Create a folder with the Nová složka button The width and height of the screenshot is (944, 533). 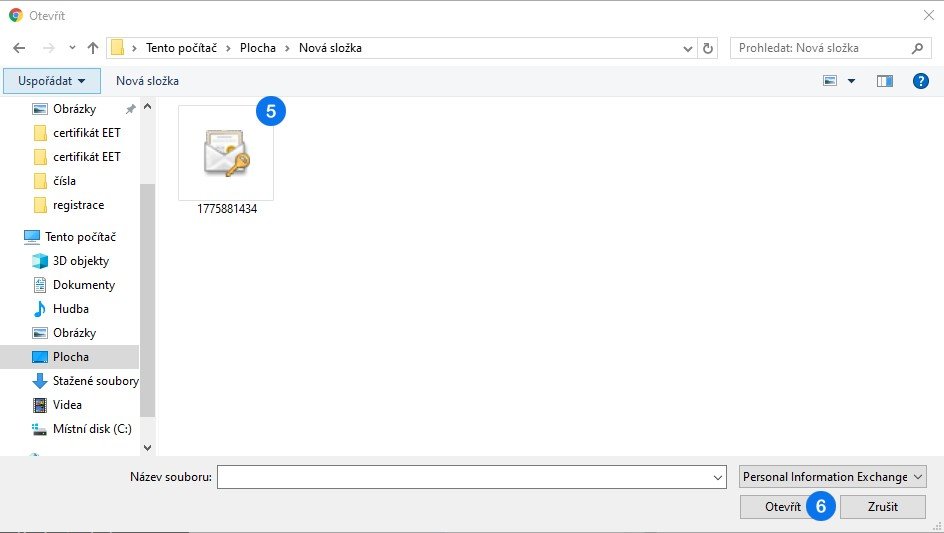click(148, 81)
